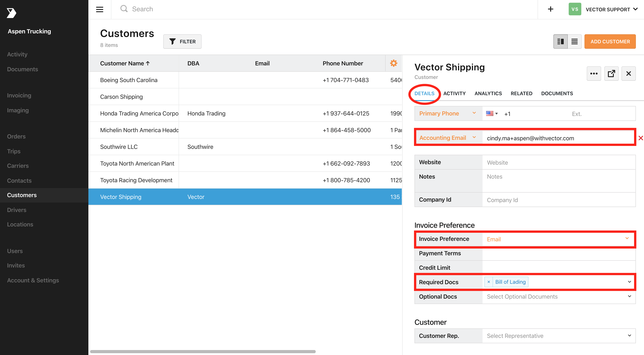Close the Vector Shipping detail panel
Image resolution: width=644 pixels, height=355 pixels.
628,74
